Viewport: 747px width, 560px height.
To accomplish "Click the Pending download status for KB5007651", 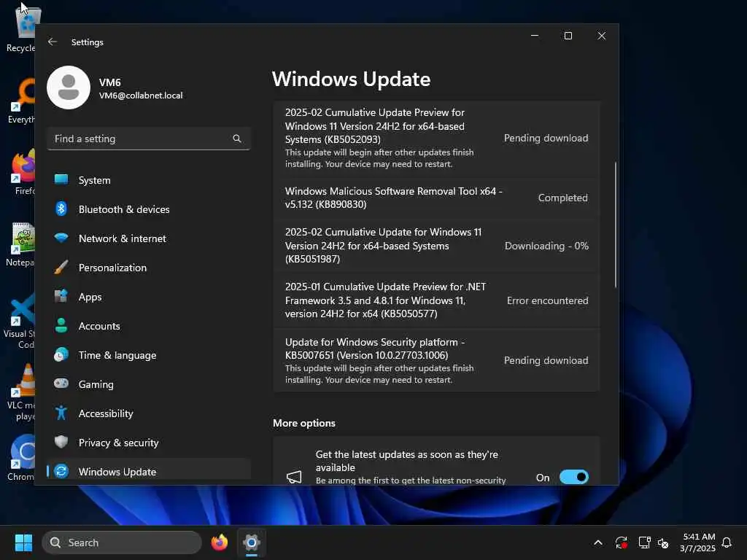I will pos(546,360).
